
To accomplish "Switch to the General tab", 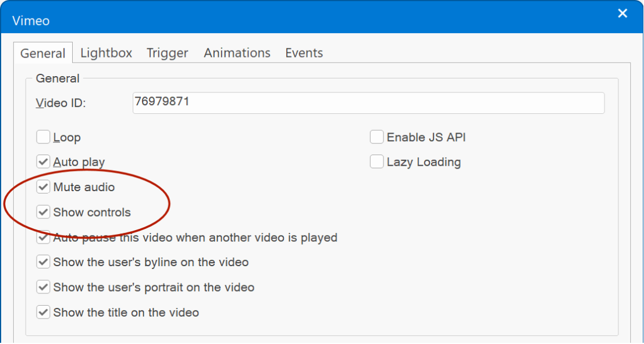I will 43,53.
